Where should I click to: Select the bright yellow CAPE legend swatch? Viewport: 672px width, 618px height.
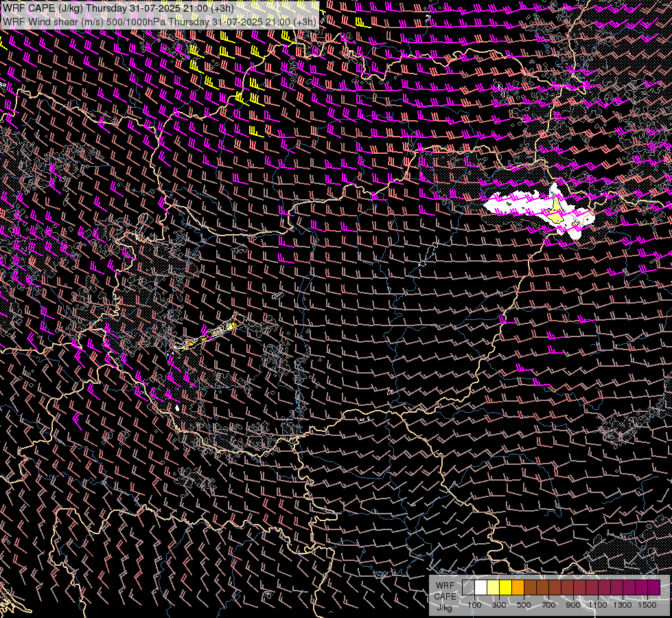pos(506,588)
